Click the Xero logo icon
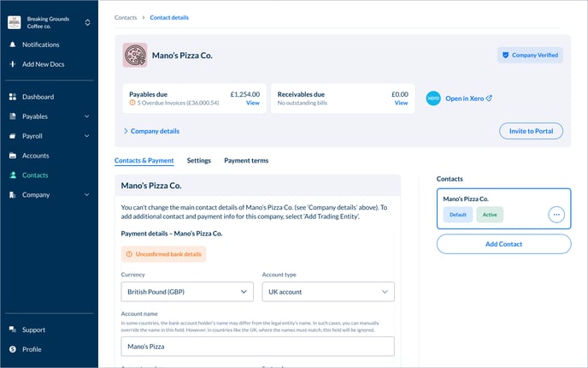The height and width of the screenshot is (368, 588). pos(433,98)
